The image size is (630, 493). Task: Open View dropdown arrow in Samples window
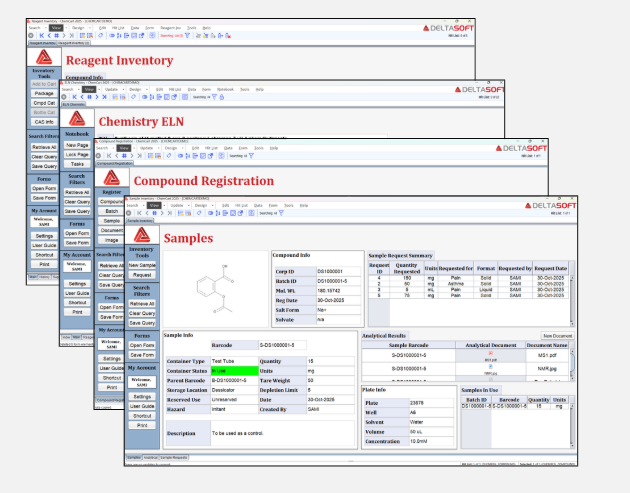coord(164,205)
